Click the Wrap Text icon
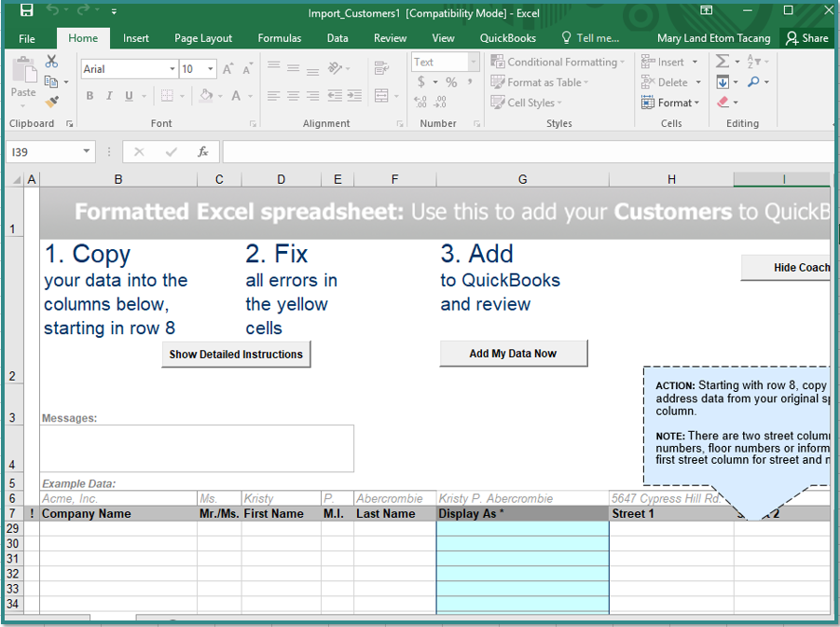Image resolution: width=840 pixels, height=627 pixels. click(x=381, y=67)
